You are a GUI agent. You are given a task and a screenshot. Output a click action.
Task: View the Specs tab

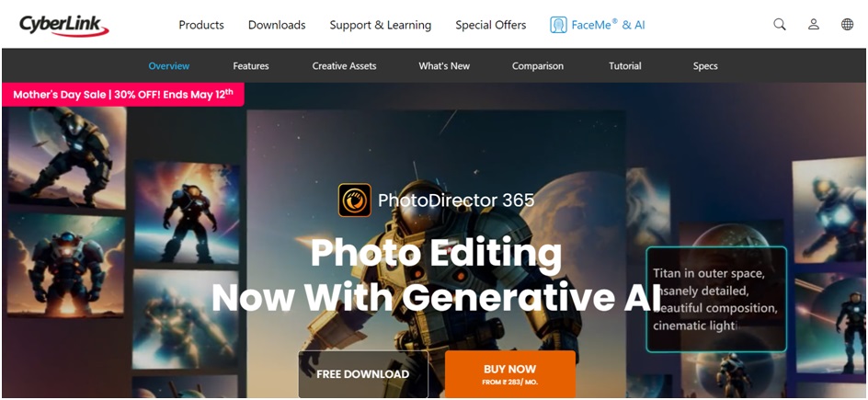[705, 66]
